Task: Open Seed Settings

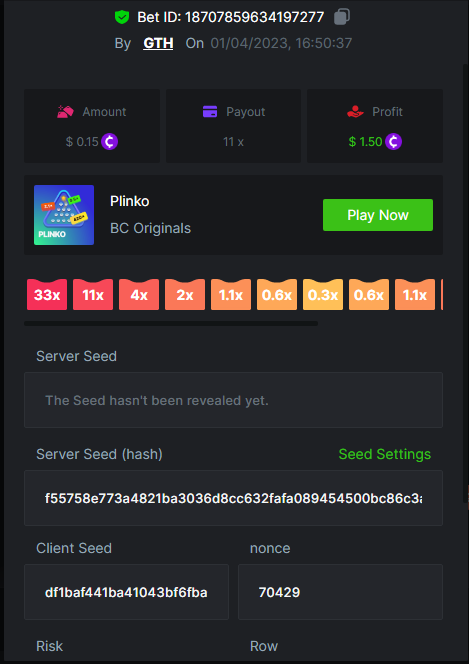Action: [385, 454]
